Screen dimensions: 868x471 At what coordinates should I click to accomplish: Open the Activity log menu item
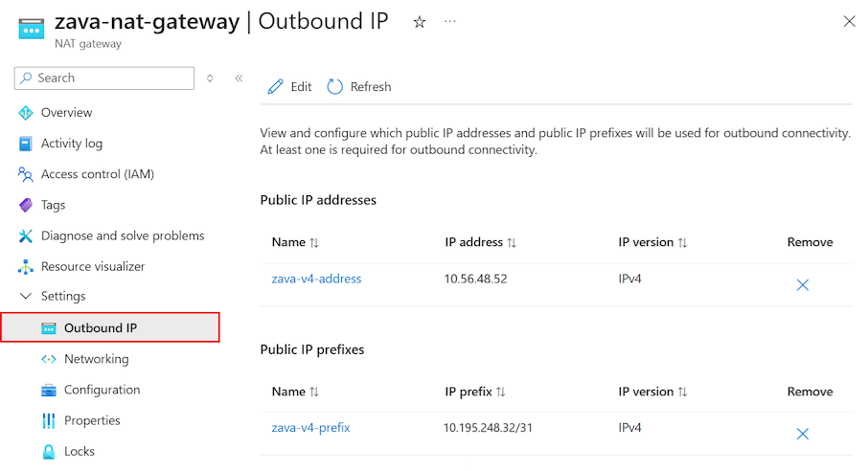click(72, 144)
